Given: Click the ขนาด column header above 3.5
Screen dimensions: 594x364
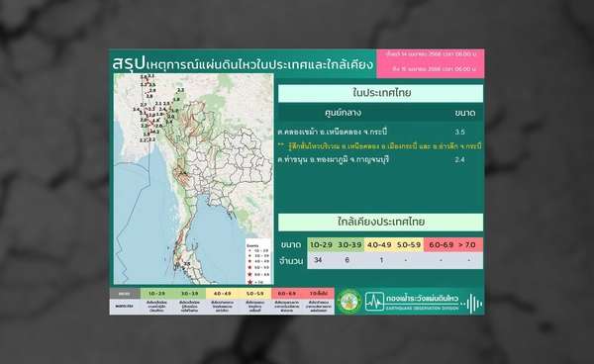Looking at the screenshot, I should [465, 113].
